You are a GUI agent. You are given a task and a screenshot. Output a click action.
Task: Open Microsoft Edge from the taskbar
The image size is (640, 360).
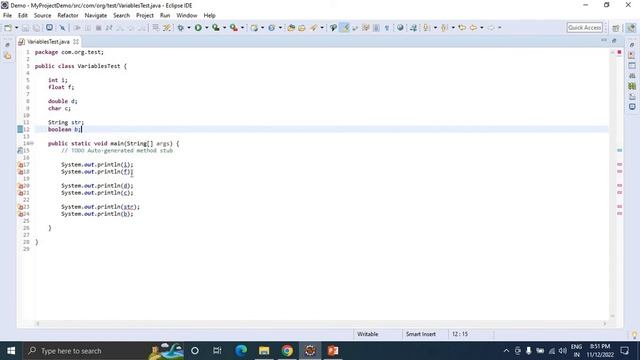point(241,351)
